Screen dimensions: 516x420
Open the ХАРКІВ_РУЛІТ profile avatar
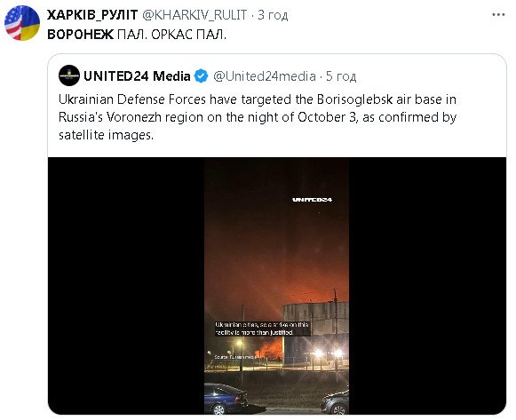coord(21,23)
